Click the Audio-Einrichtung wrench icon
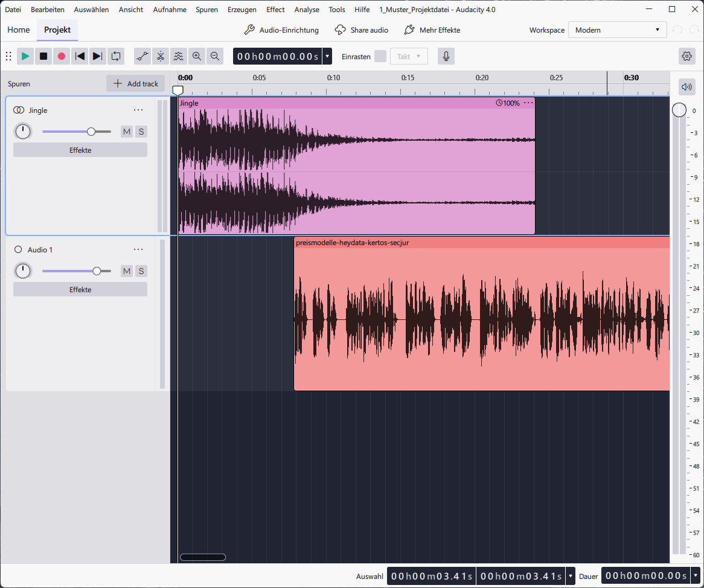This screenshot has width=704, height=588. pos(249,30)
